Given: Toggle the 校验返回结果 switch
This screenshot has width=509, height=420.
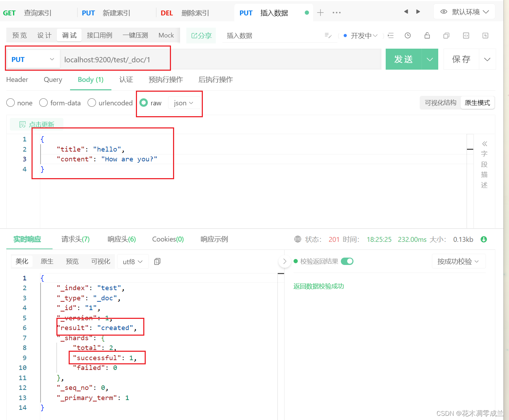Looking at the screenshot, I should click(x=347, y=261).
